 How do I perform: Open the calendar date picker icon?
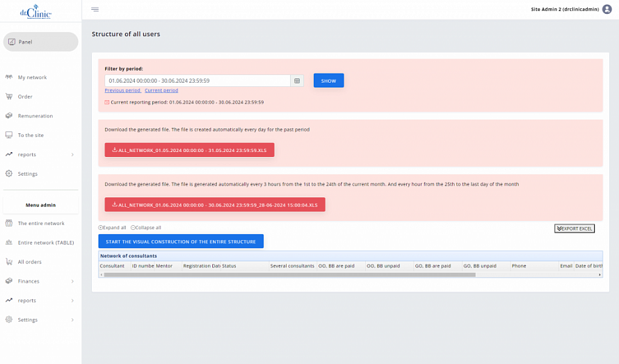pos(297,81)
